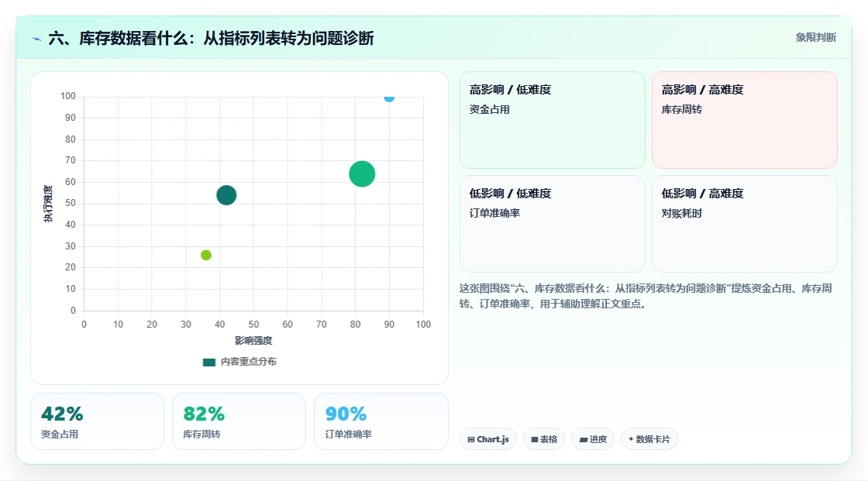The height and width of the screenshot is (481, 868).
Task: Select the 低影响 / 低难度 quadrant card
Action: pyautogui.click(x=553, y=224)
